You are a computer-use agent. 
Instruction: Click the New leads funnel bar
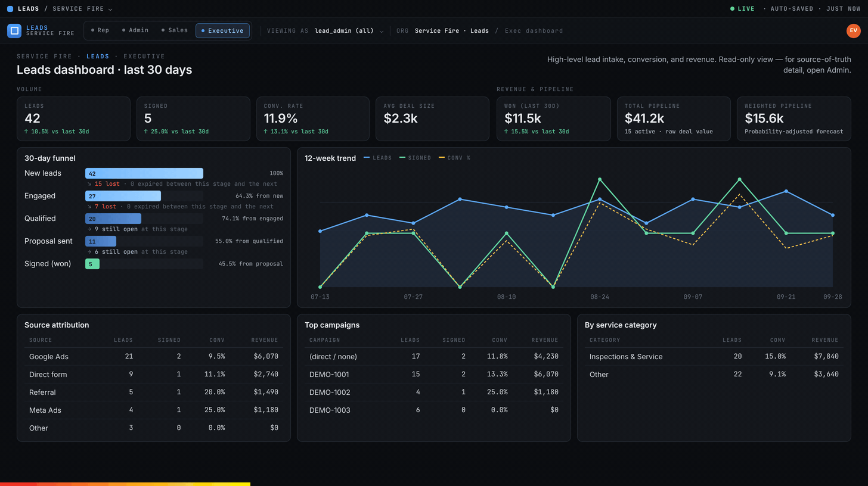pos(144,173)
